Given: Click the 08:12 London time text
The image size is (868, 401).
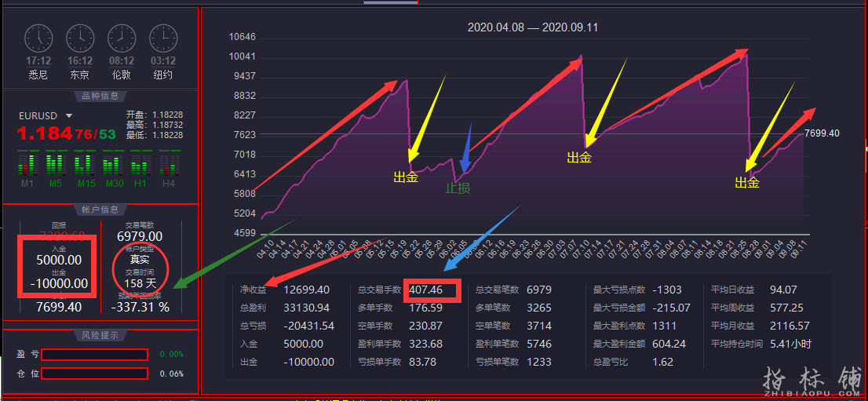Looking at the screenshot, I should tap(122, 61).
